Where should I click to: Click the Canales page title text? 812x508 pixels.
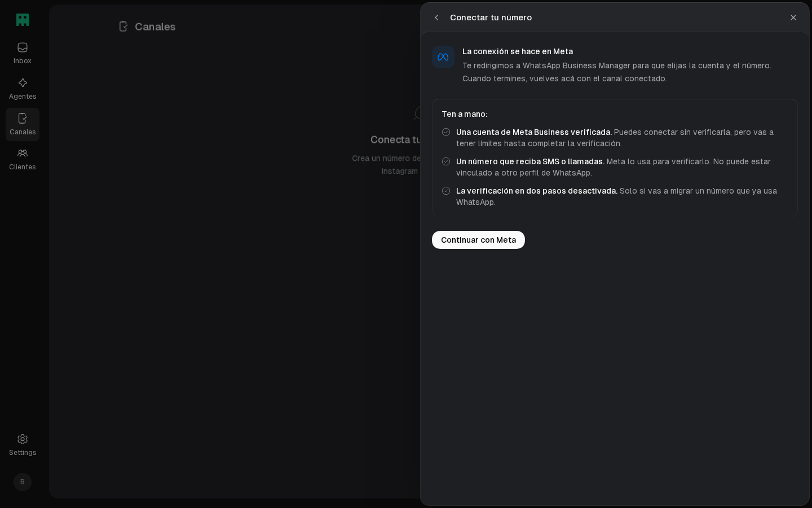click(x=155, y=27)
